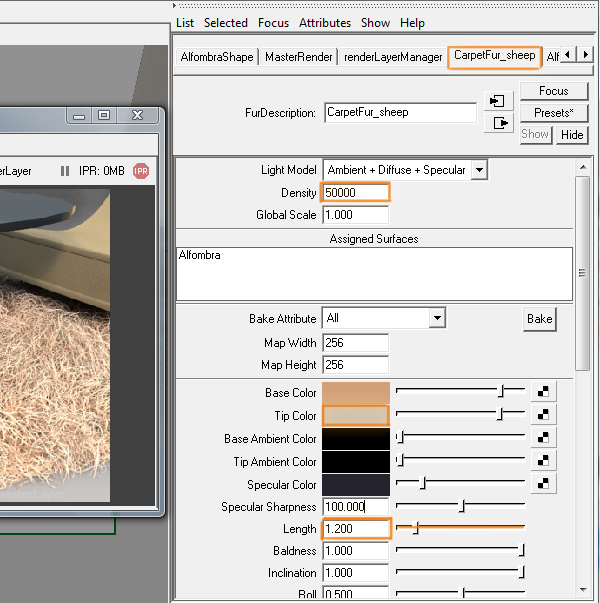Maximize the render view window
The width and height of the screenshot is (600, 603).
(x=104, y=115)
